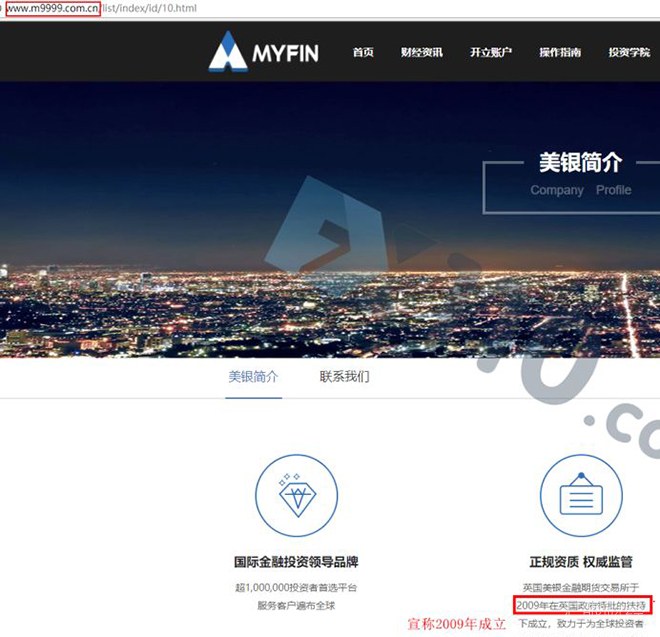Select 投资学院 in the navigation bar

(x=629, y=52)
